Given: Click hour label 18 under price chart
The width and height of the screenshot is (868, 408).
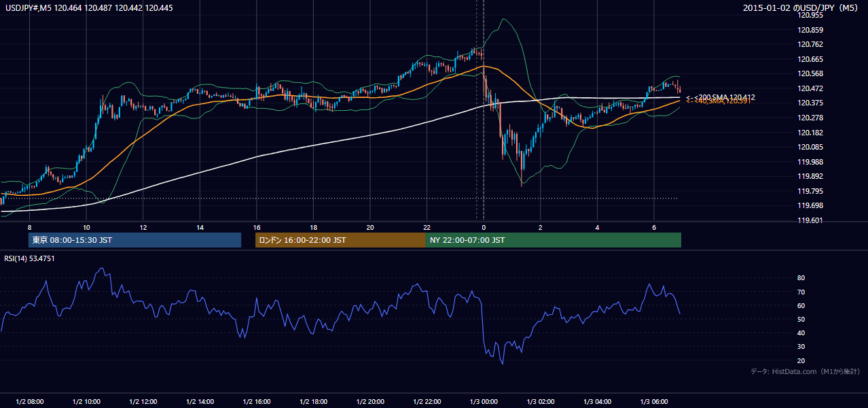Looking at the screenshot, I should [313, 227].
